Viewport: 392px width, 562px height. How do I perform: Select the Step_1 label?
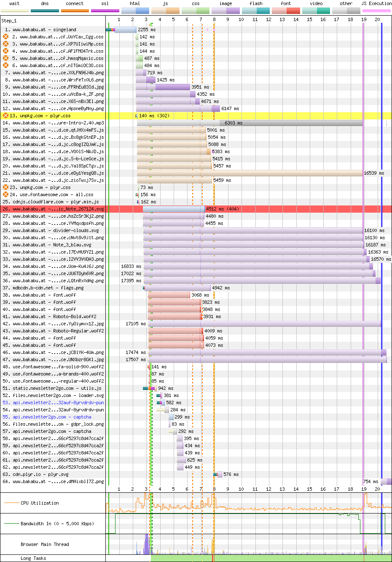pyautogui.click(x=9, y=21)
